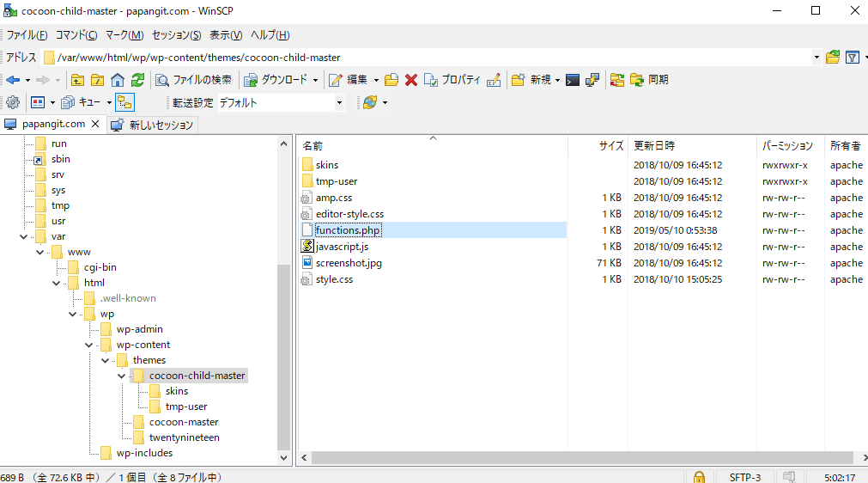Select screenshot.jpg file
The height and width of the screenshot is (483, 868).
point(349,263)
